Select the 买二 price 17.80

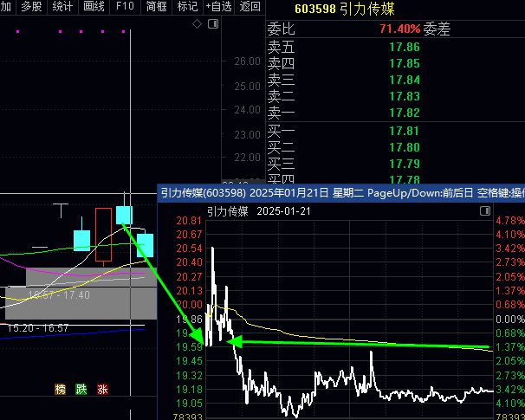(405, 147)
